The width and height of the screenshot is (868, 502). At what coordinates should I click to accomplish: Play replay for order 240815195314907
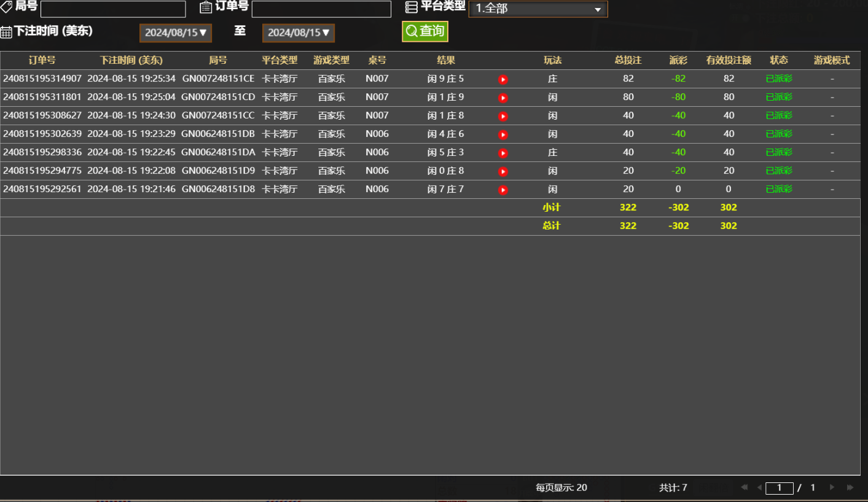click(502, 79)
